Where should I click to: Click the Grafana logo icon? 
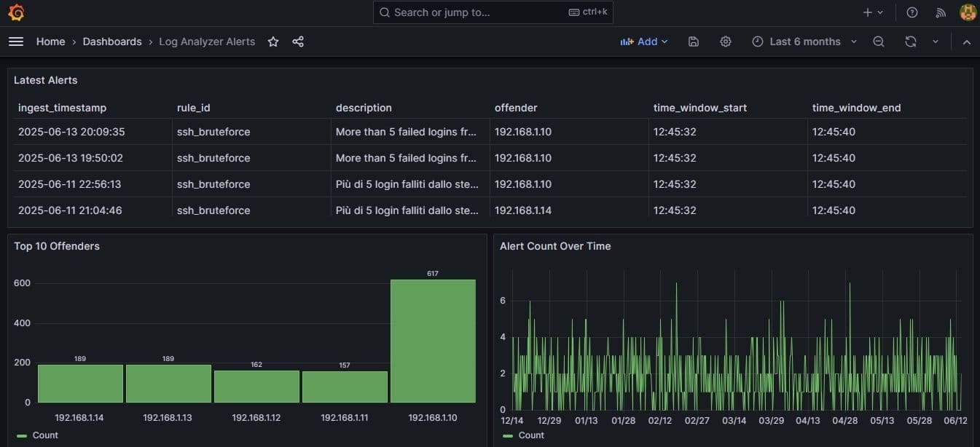[x=16, y=12]
